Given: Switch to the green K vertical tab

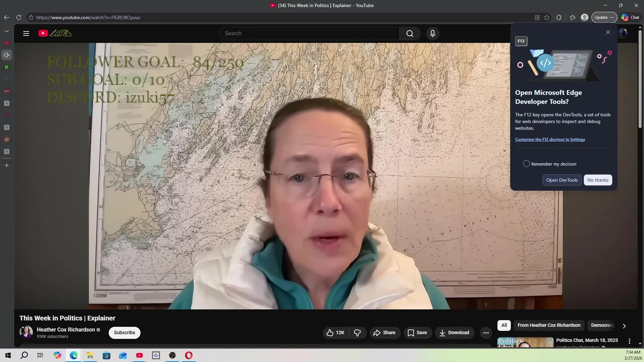Looking at the screenshot, I should pyautogui.click(x=7, y=67).
